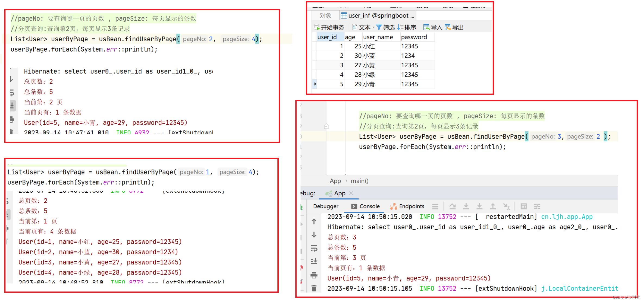
Task: Switch to the Debugger tab
Action: pyautogui.click(x=326, y=206)
